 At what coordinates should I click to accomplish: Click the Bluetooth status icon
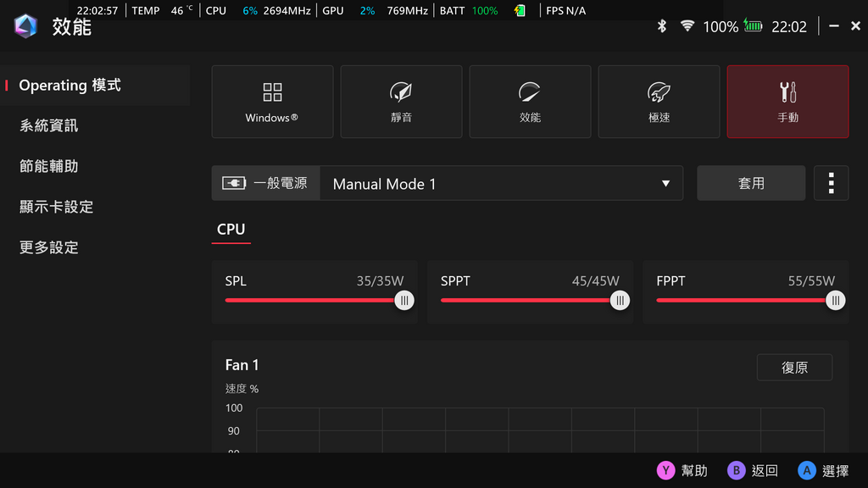point(662,26)
